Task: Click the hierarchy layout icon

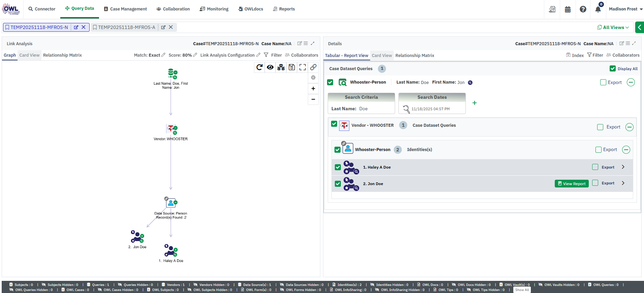Action: point(281,67)
